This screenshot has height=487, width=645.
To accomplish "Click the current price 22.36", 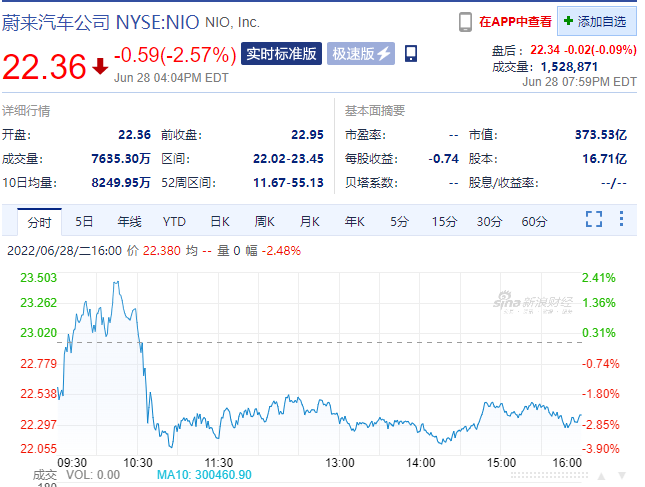I will [x=44, y=67].
